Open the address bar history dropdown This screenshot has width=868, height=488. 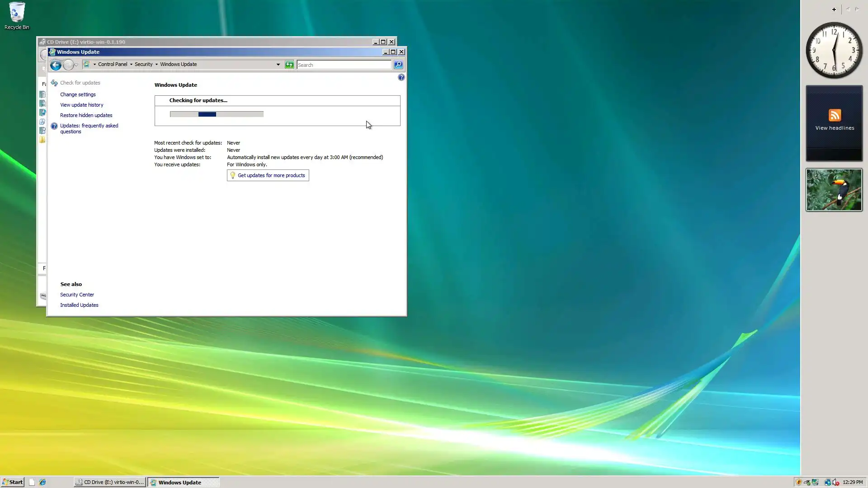coord(278,65)
